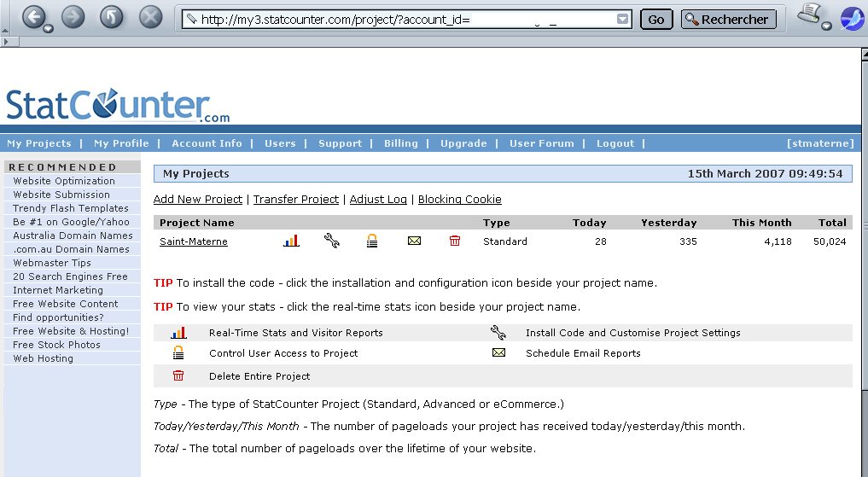Click legend envelope icon for Schedule Email Reports
The width and height of the screenshot is (868, 477).
498,352
